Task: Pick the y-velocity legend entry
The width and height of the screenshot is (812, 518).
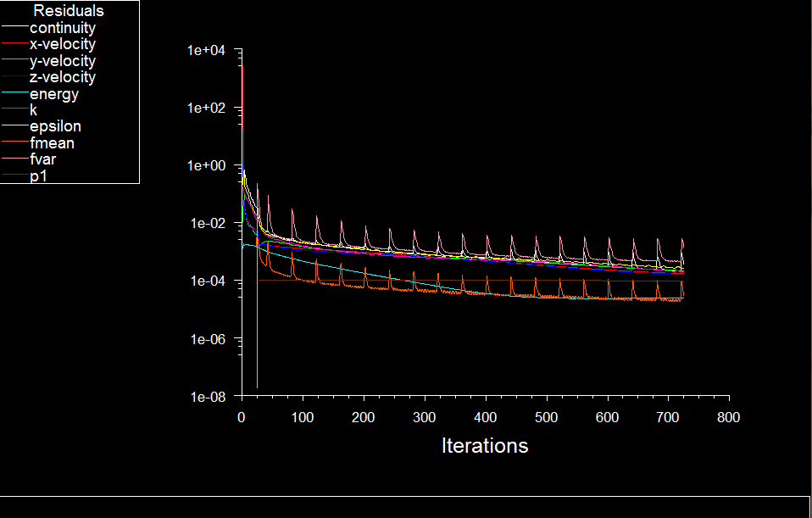Action: tap(63, 61)
